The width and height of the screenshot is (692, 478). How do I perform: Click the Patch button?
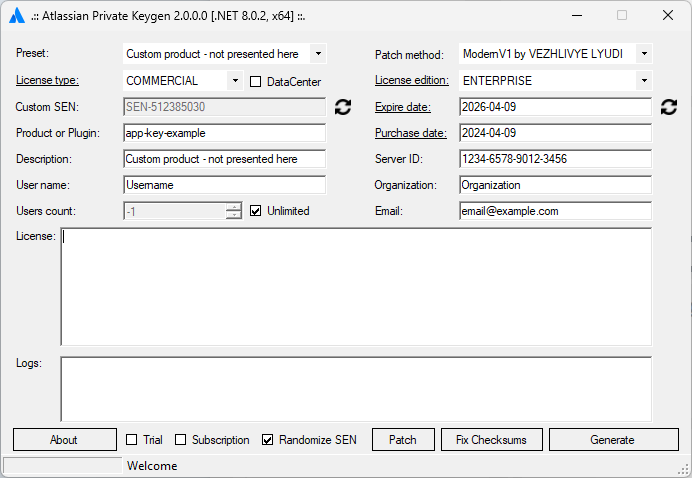(x=403, y=440)
